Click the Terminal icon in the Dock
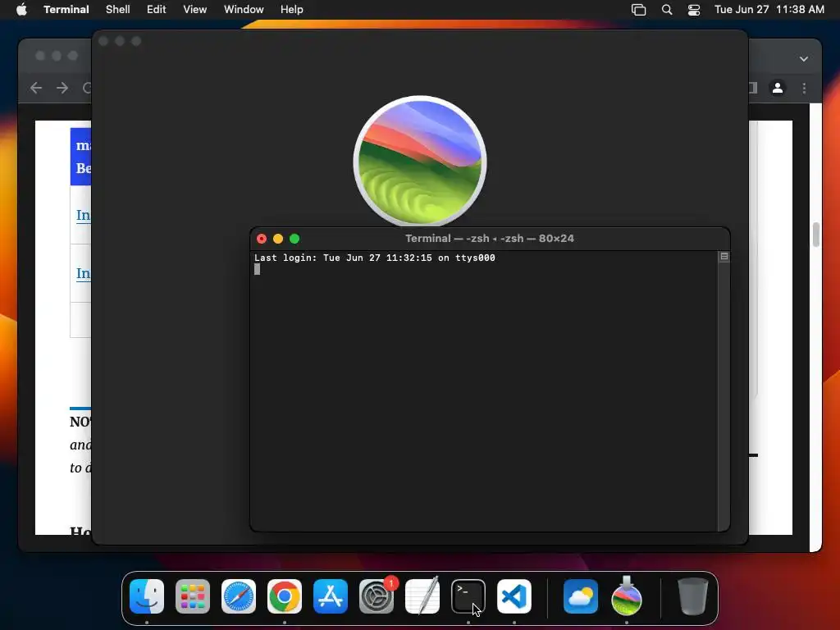This screenshot has width=840, height=630. pyautogui.click(x=468, y=596)
